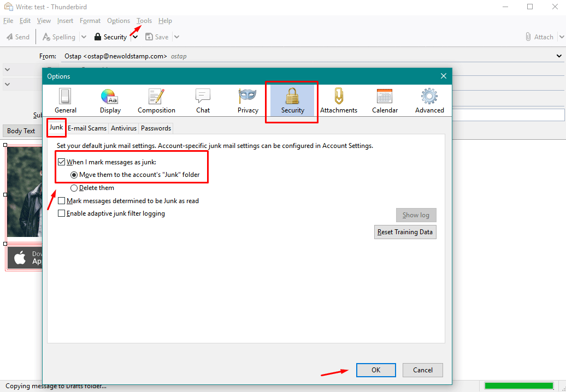566x392 pixels.
Task: Enable adaptive junk filter logging checkbox
Action: (x=61, y=213)
